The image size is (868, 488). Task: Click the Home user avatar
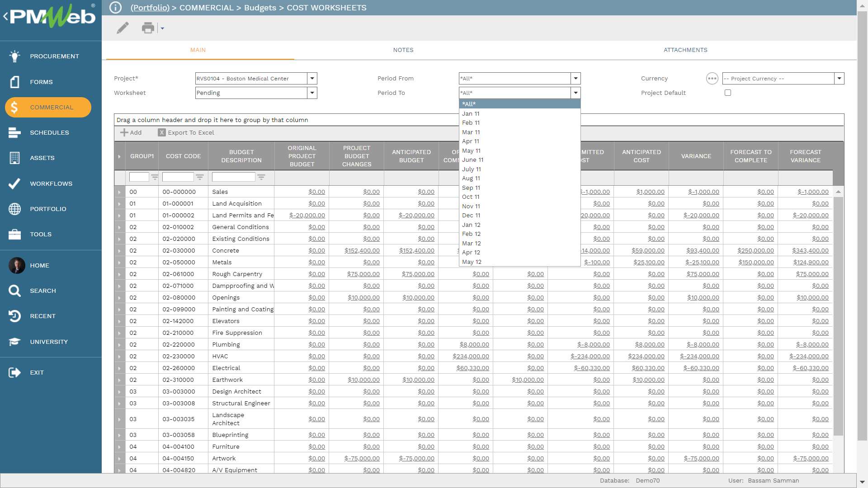(17, 265)
